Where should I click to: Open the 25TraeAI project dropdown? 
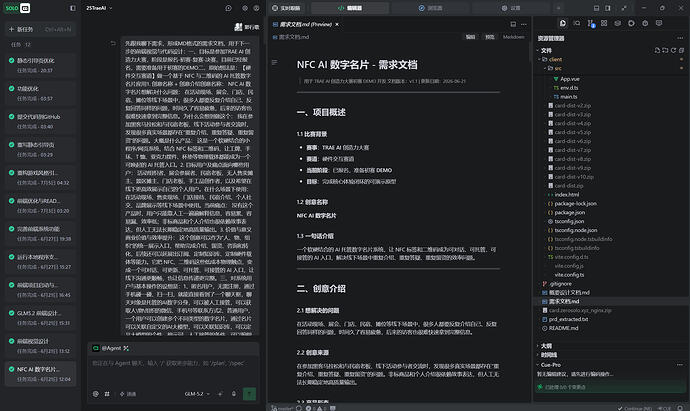[99, 8]
